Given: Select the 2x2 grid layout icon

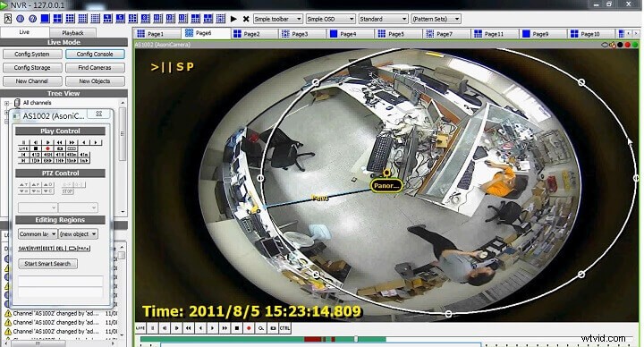Looking at the screenshot, I should coord(58,19).
